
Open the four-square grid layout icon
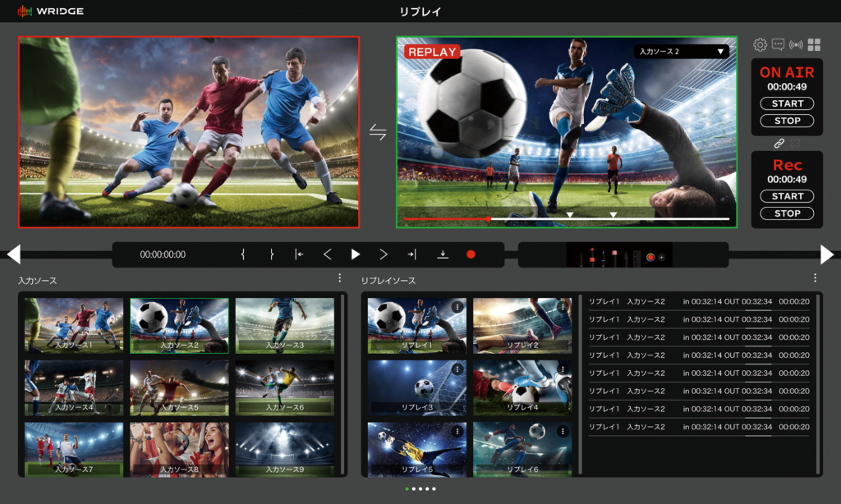click(x=814, y=45)
